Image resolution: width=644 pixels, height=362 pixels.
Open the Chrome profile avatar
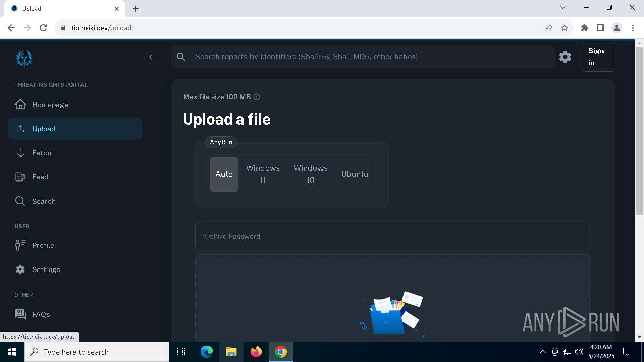coord(617,28)
